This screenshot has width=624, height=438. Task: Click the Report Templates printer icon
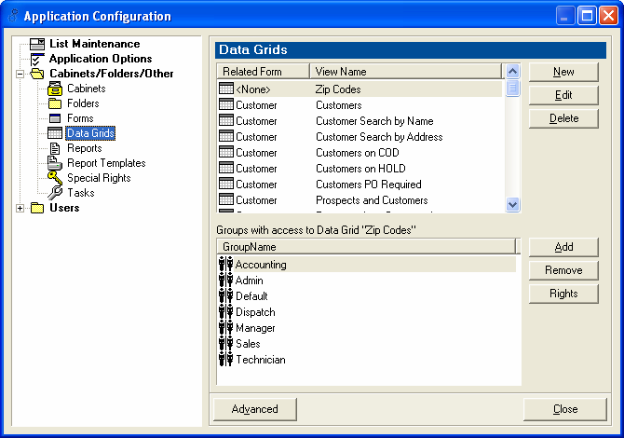tap(55, 163)
